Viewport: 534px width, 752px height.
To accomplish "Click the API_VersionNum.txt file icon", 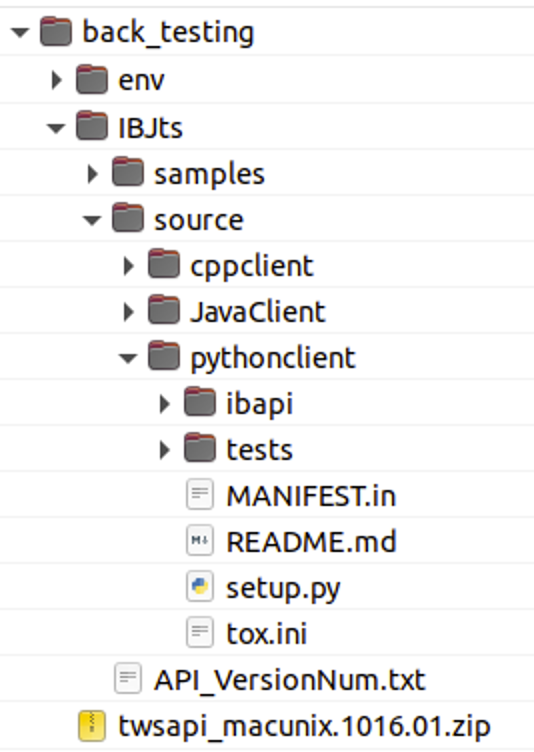I will [x=128, y=679].
